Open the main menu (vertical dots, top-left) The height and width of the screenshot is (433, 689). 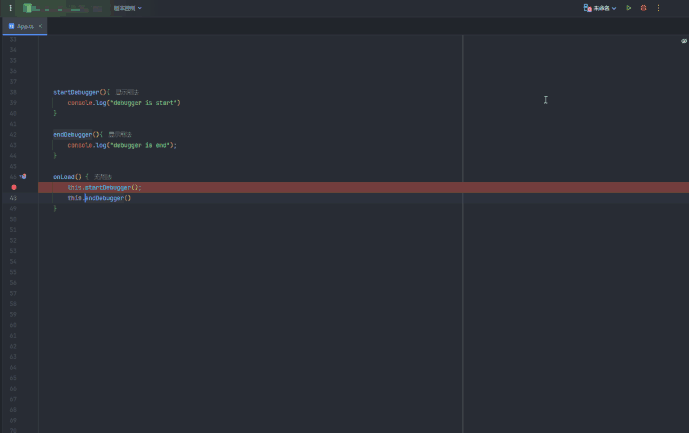coord(11,8)
